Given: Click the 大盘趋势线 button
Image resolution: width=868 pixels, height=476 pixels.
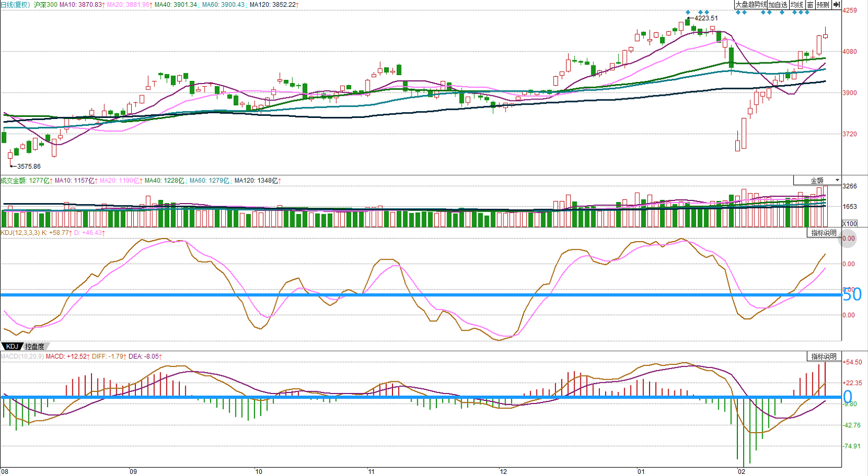Looking at the screenshot, I should point(751,5).
